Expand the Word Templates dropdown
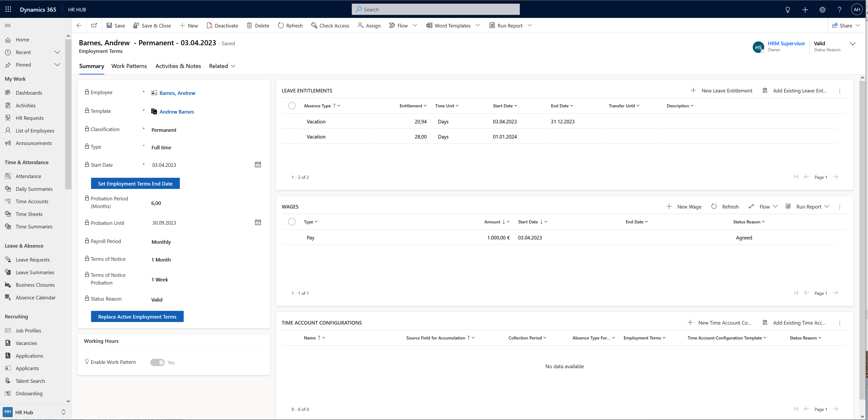This screenshot has height=420, width=868. (x=478, y=25)
